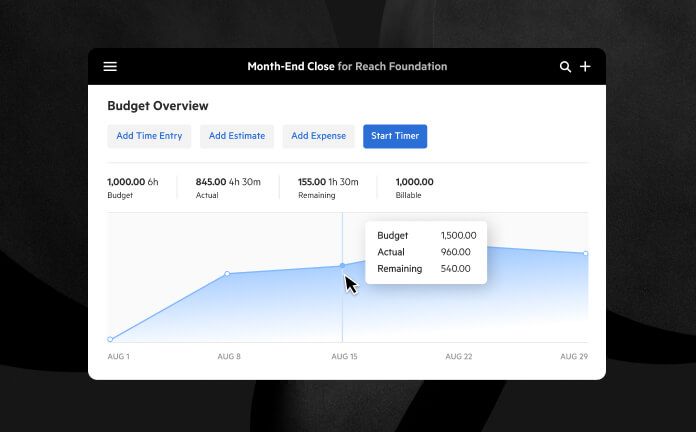Click the plus icon in header

(x=586, y=67)
